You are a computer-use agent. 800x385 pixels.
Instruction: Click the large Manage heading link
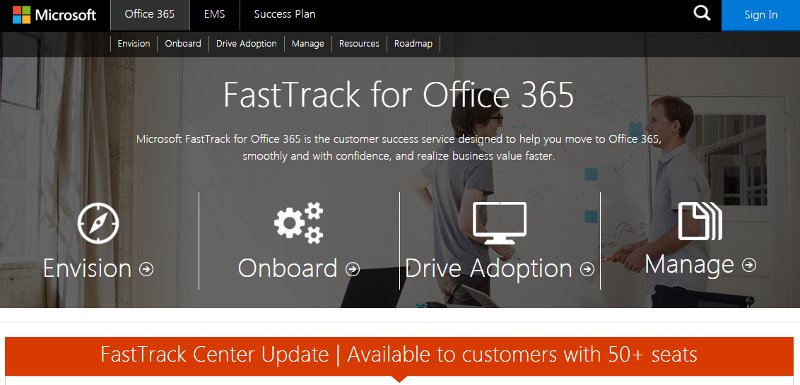coord(689,264)
